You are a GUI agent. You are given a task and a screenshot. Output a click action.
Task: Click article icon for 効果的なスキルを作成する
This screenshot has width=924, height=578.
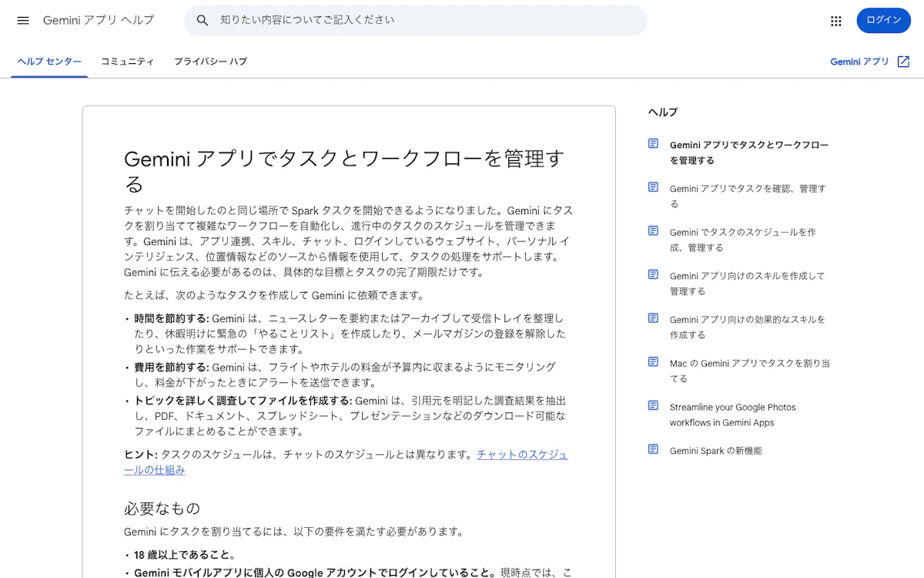tap(654, 318)
